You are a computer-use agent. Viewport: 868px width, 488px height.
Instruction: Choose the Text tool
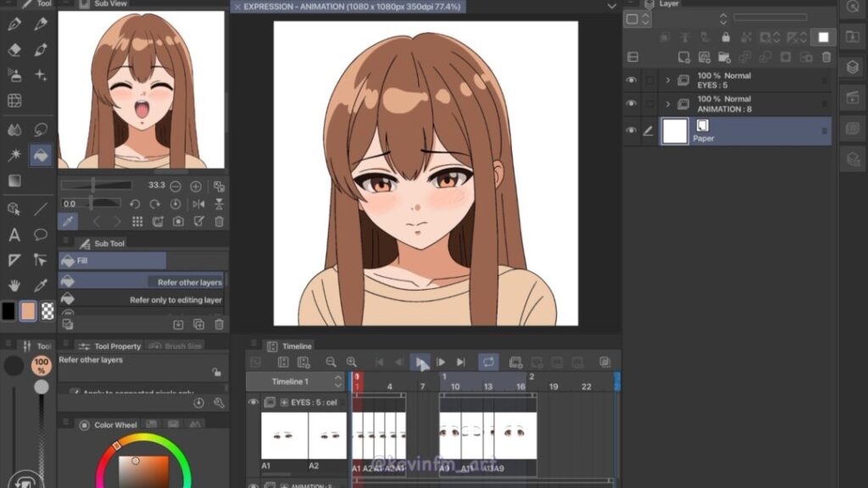click(14, 235)
